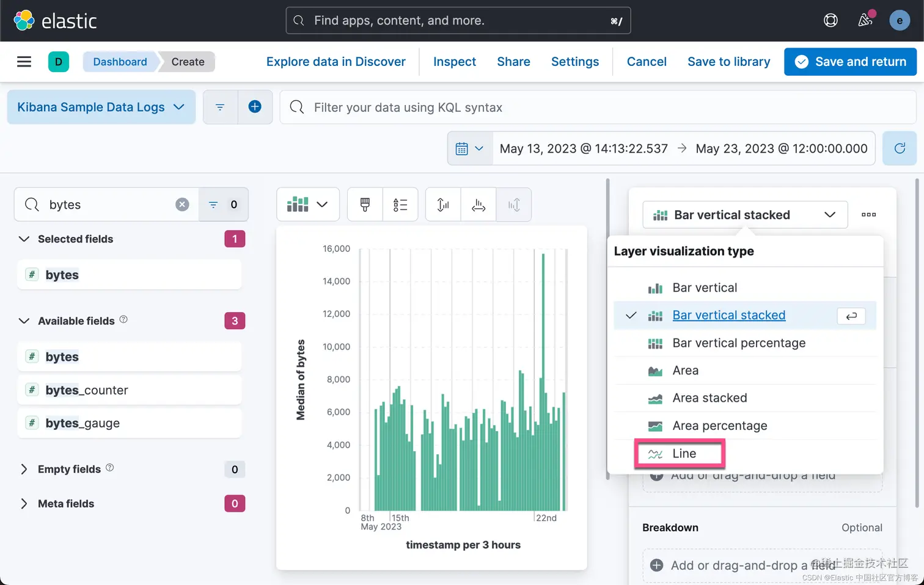Click the 'Median of bytes' axis title
The height and width of the screenshot is (585, 924).
pyautogui.click(x=301, y=380)
